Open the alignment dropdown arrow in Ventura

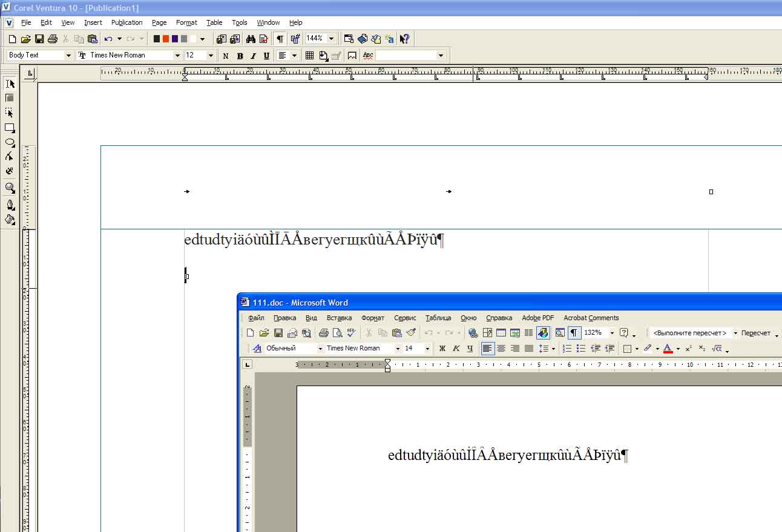(295, 56)
